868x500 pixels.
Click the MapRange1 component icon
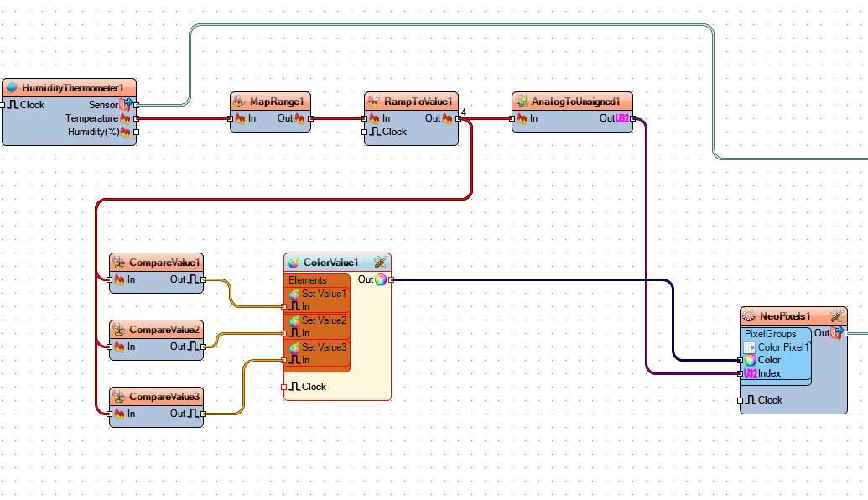click(x=239, y=102)
